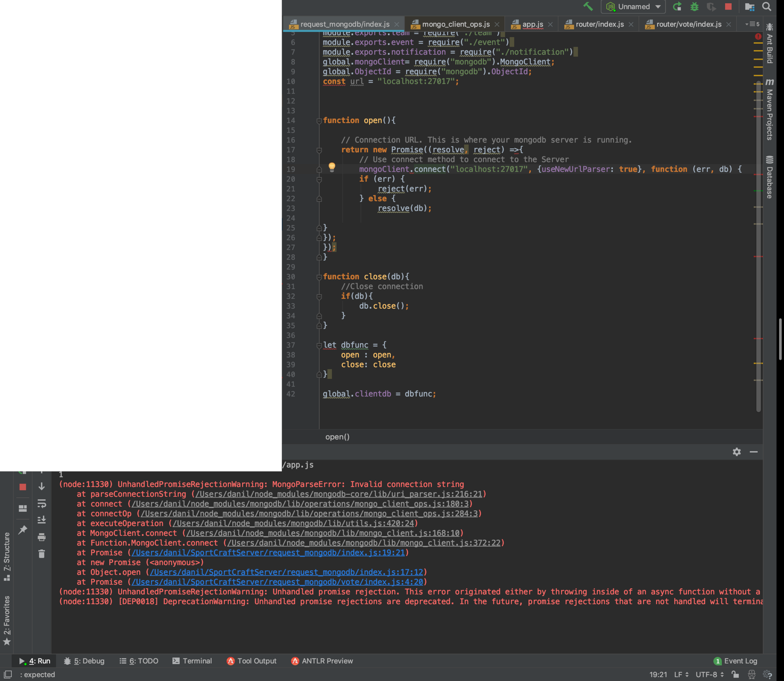This screenshot has width=784, height=681.
Task: Open the Database side panel
Action: [770, 177]
